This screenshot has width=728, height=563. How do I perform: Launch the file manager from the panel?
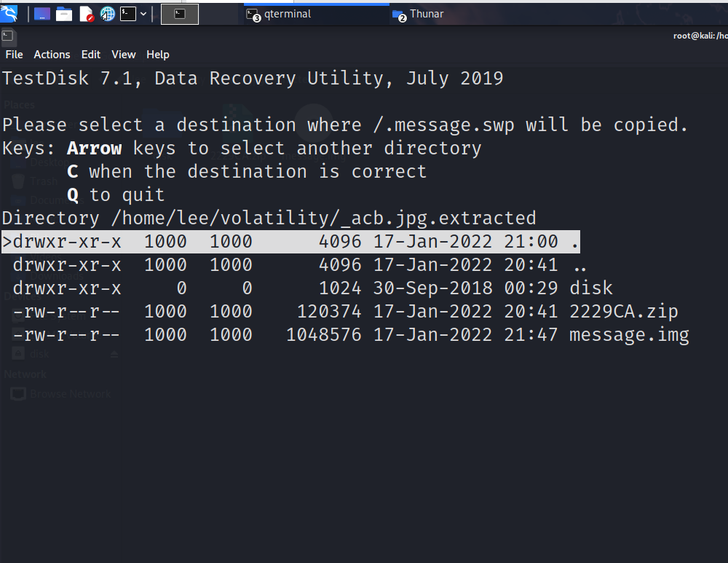point(64,15)
